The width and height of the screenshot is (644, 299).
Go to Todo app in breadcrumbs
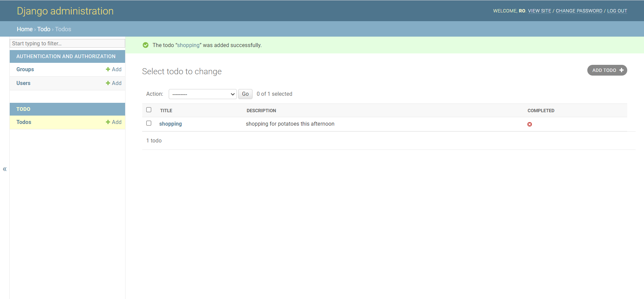tap(44, 29)
